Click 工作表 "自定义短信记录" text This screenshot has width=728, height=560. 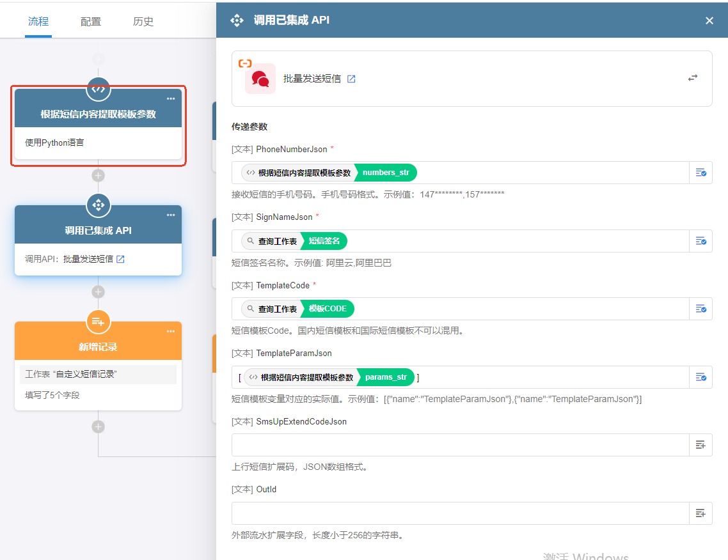pyautogui.click(x=70, y=374)
